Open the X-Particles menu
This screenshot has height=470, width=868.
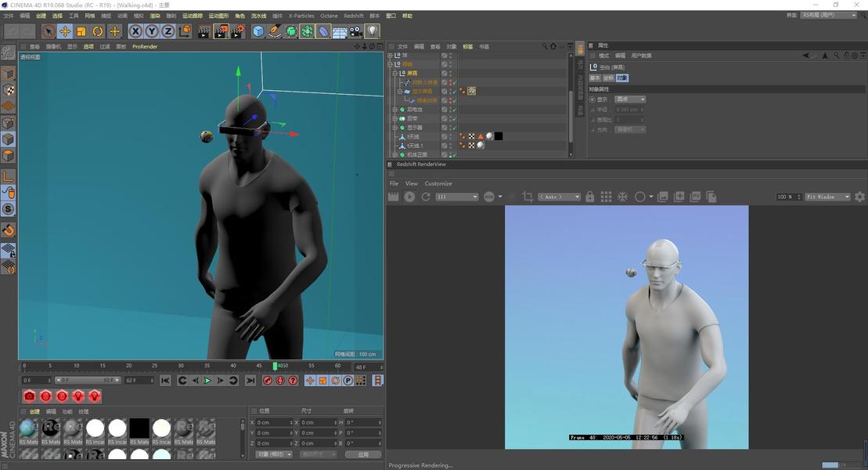(301, 16)
